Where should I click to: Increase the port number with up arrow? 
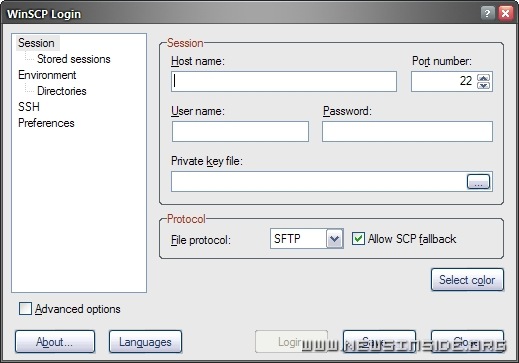pyautogui.click(x=483, y=78)
